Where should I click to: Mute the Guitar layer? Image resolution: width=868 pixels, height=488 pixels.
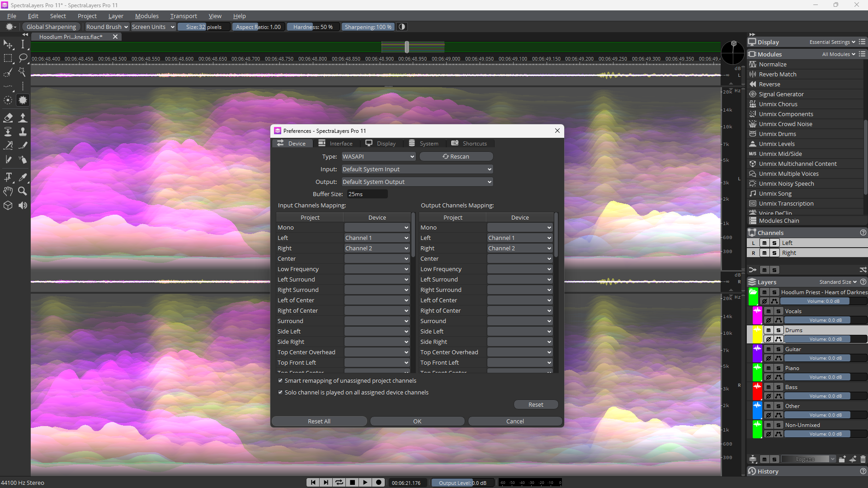click(769, 349)
